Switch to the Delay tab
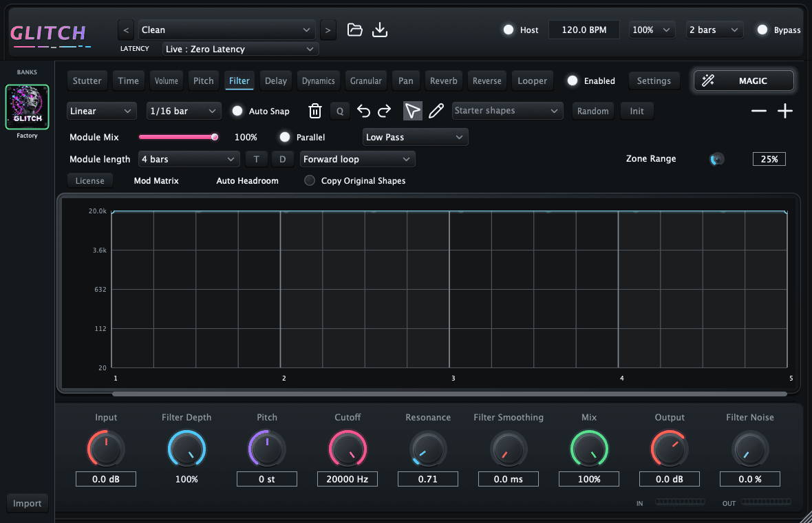This screenshot has height=523, width=812. (275, 81)
